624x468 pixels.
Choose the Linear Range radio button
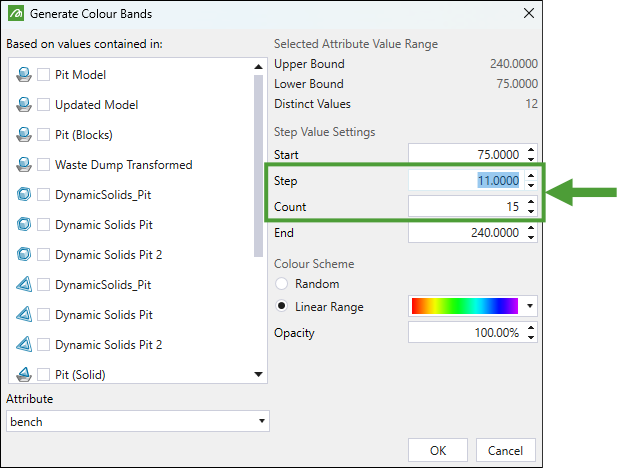tap(282, 306)
